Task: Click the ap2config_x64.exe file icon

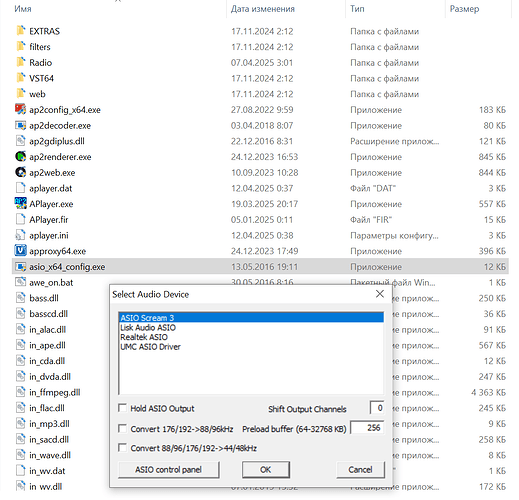Action: click(x=21, y=109)
